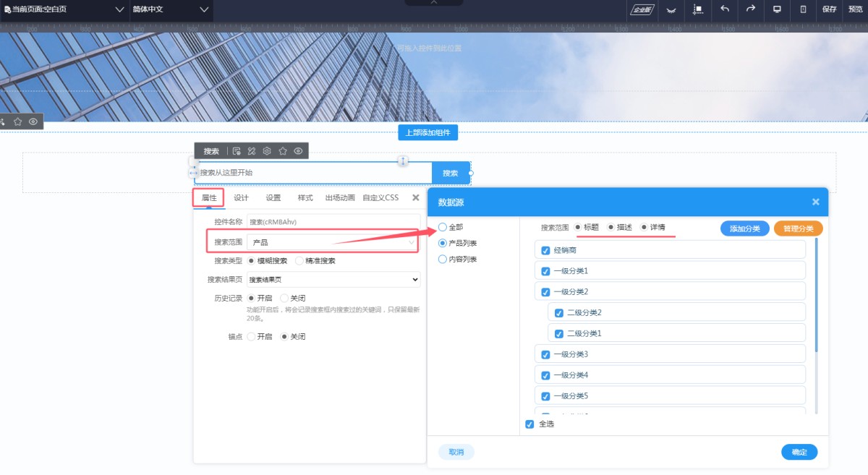Expand the 搜索结果页 dropdown
Viewport: 868px width, 475px height.
pyautogui.click(x=333, y=279)
